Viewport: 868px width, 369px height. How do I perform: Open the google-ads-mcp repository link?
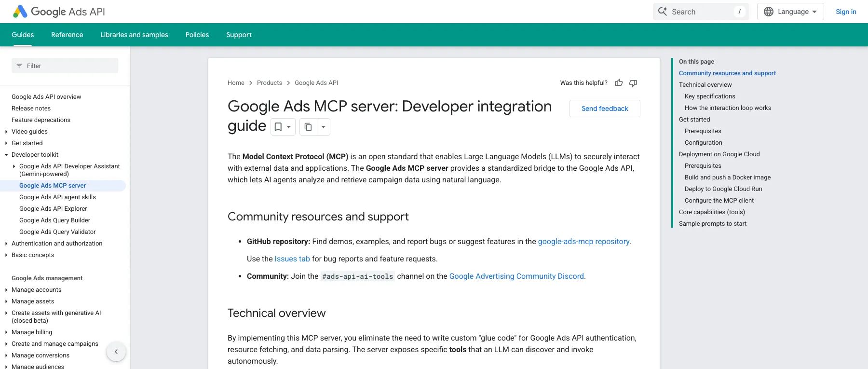click(583, 241)
